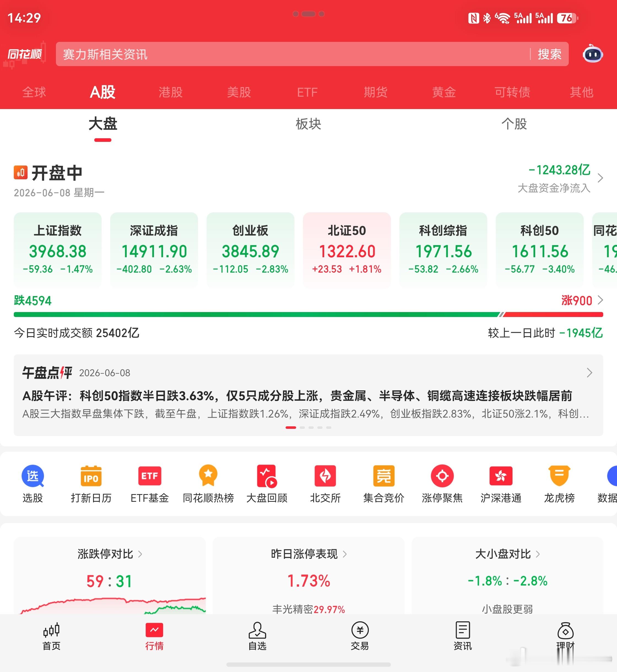Expand 涨跌停对比 chevron
The width and height of the screenshot is (617, 672).
click(140, 554)
